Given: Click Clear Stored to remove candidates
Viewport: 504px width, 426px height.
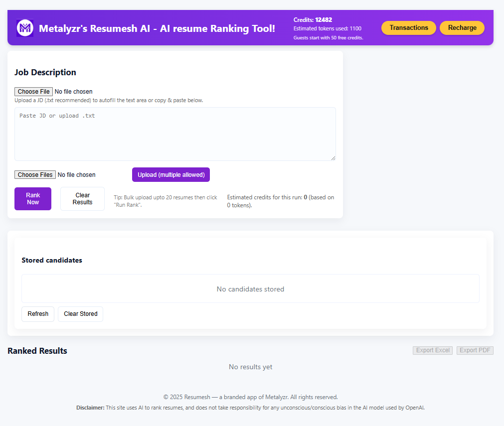Looking at the screenshot, I should pos(80,314).
